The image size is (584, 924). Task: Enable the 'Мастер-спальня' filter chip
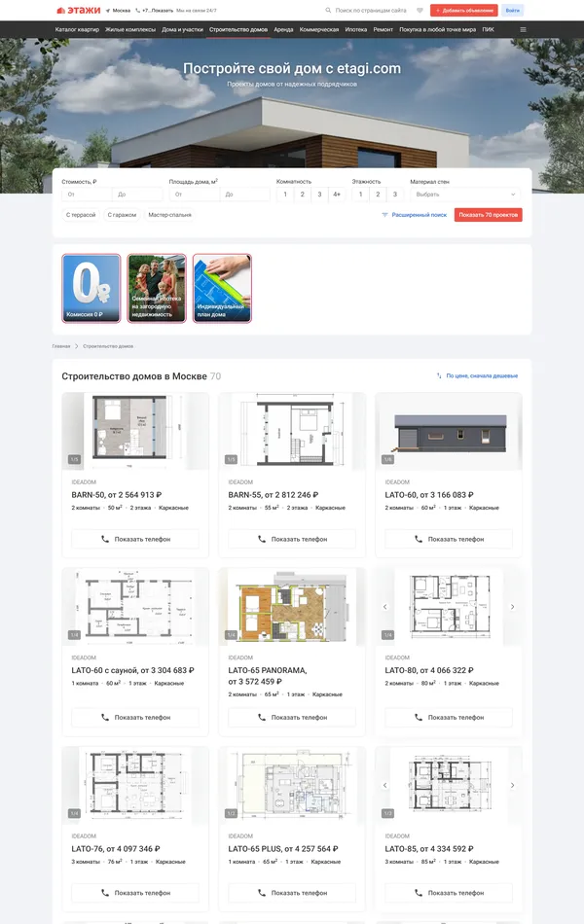[x=170, y=215]
